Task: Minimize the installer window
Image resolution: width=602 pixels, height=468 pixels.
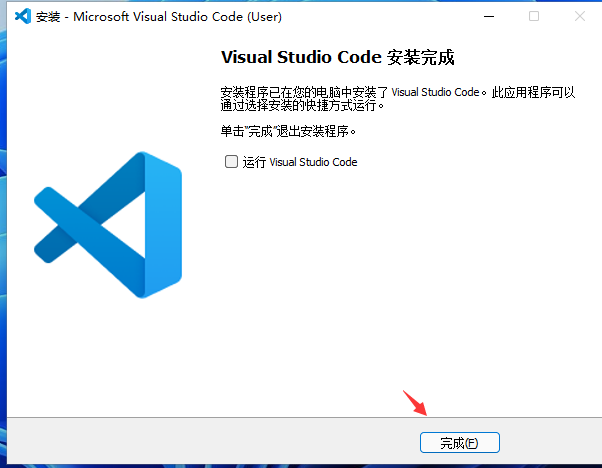Action: point(489,16)
